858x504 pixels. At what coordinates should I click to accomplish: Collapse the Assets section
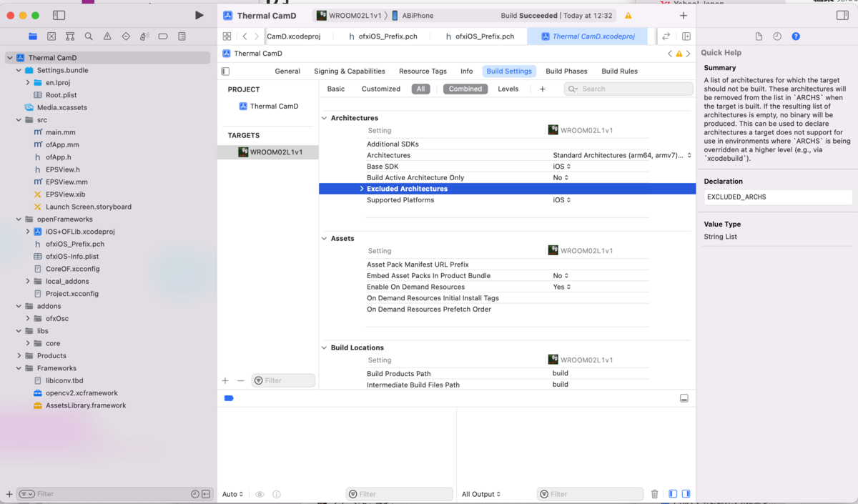click(324, 239)
